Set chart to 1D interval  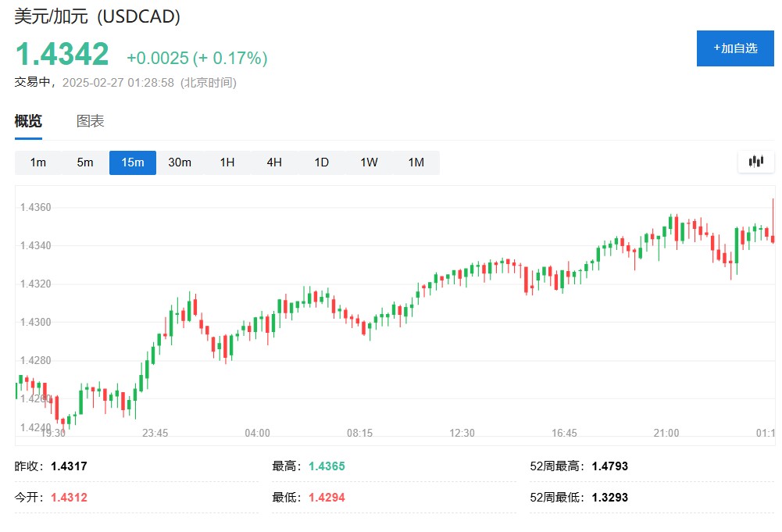point(322,162)
